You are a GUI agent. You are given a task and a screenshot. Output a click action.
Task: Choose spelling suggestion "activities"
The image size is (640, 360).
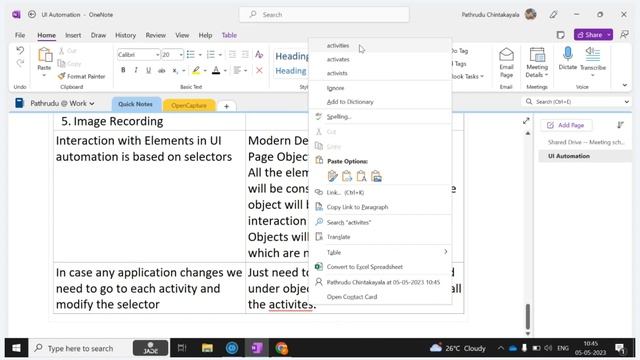380,46
